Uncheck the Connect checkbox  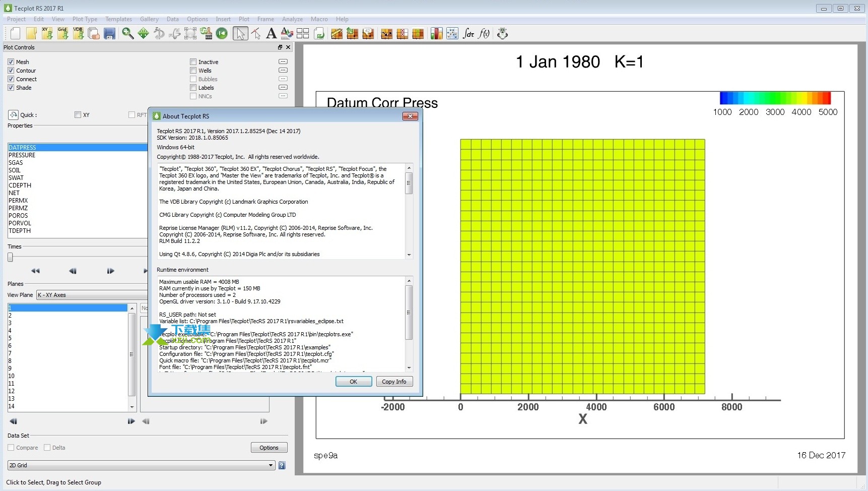click(x=11, y=79)
